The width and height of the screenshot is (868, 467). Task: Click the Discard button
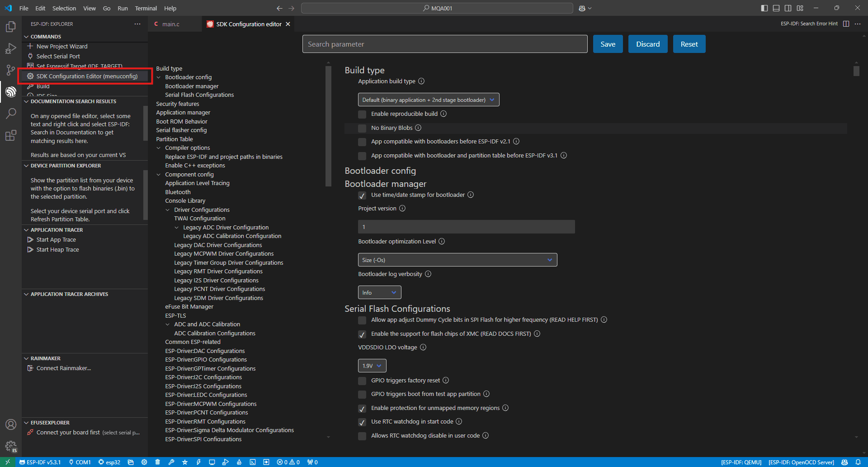(648, 44)
